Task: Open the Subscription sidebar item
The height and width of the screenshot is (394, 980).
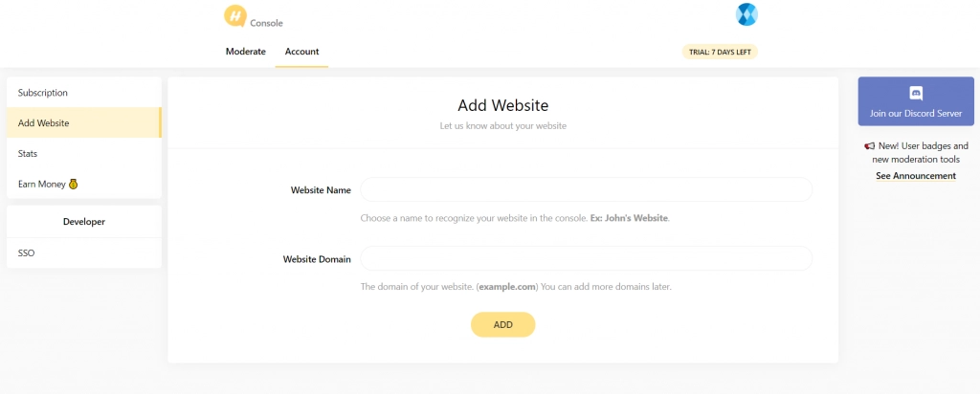Action: [x=84, y=93]
